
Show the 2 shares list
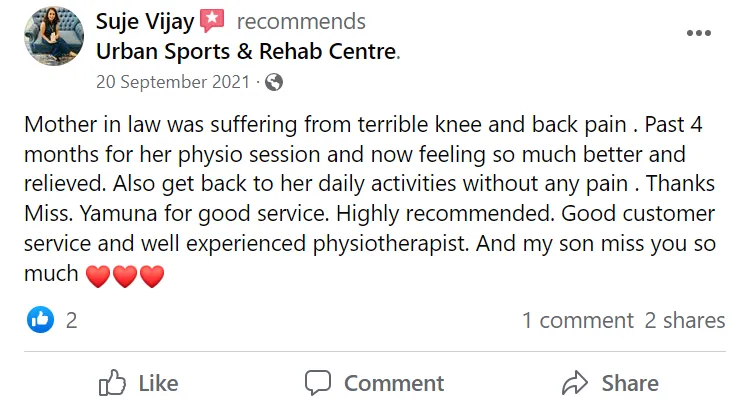click(x=685, y=320)
